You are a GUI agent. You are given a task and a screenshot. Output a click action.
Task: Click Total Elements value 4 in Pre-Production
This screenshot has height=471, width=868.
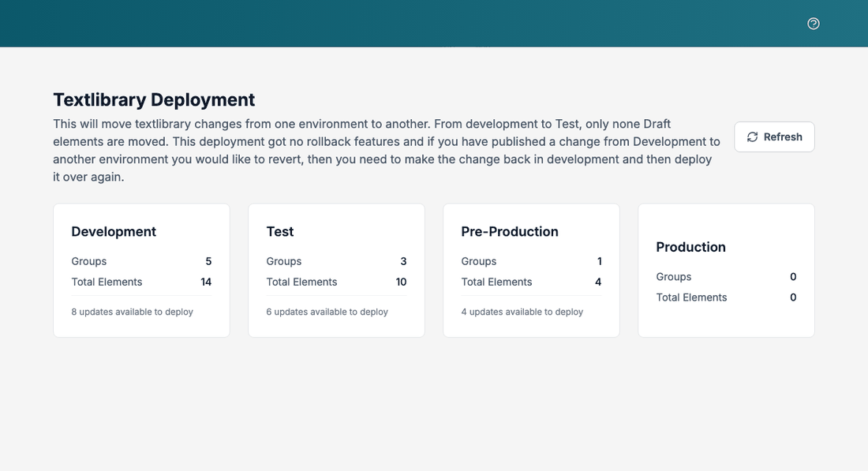click(x=598, y=282)
